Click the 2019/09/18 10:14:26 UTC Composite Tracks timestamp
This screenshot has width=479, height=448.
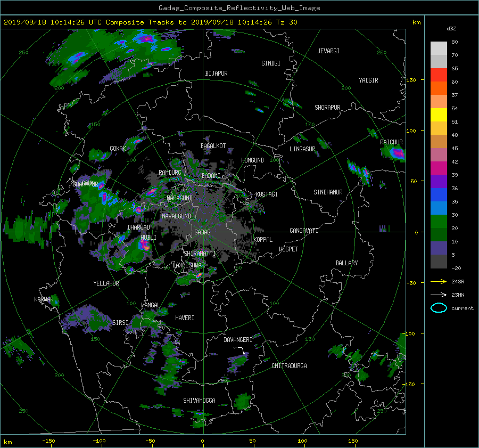(150, 22)
